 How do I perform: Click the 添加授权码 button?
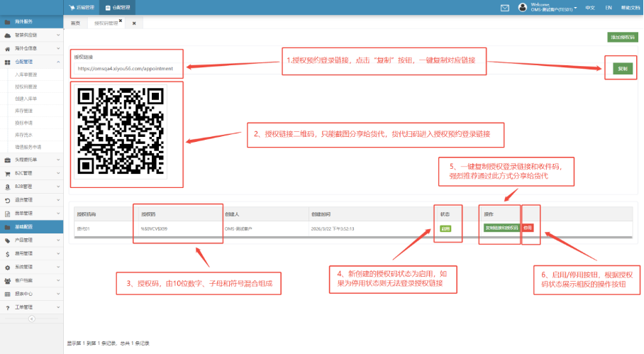coord(622,37)
